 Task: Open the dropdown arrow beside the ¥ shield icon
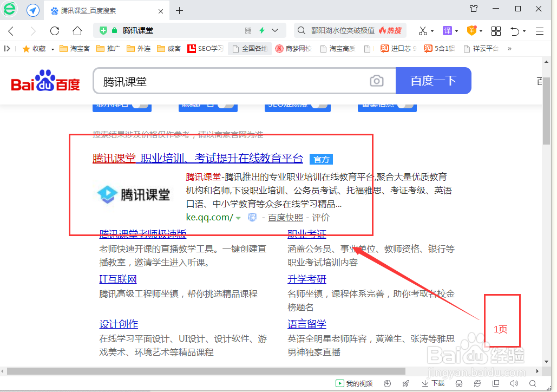pos(481,31)
